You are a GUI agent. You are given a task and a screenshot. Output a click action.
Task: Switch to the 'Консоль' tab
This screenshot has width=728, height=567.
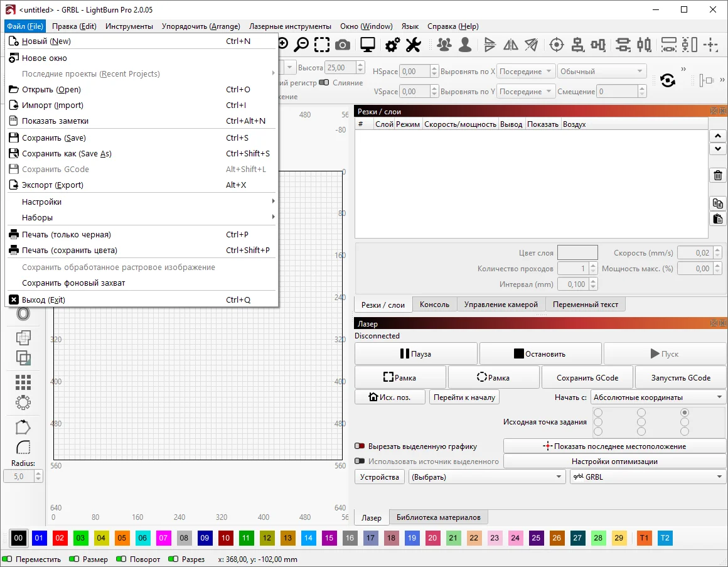tap(434, 305)
